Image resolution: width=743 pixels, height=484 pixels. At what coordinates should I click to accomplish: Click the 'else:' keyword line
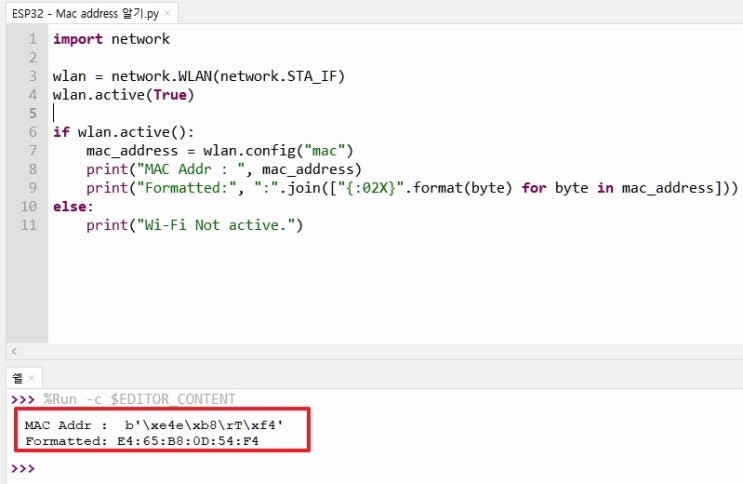tap(73, 207)
